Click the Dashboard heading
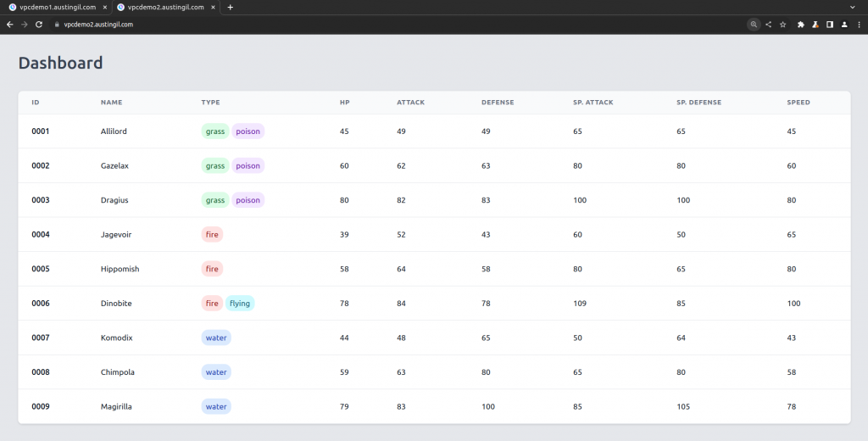868x441 pixels. [x=61, y=63]
